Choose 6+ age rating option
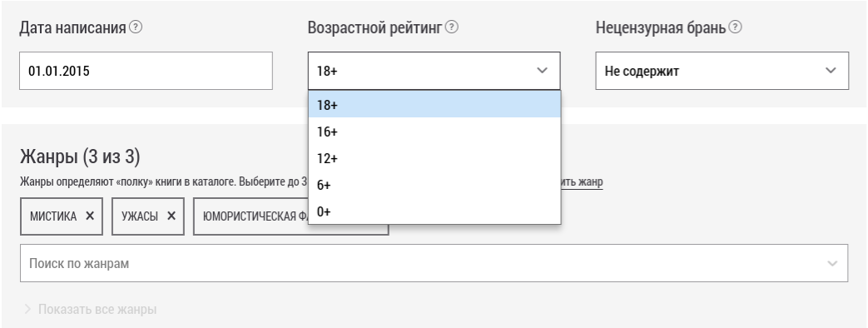This screenshot has width=868, height=328. point(434,185)
